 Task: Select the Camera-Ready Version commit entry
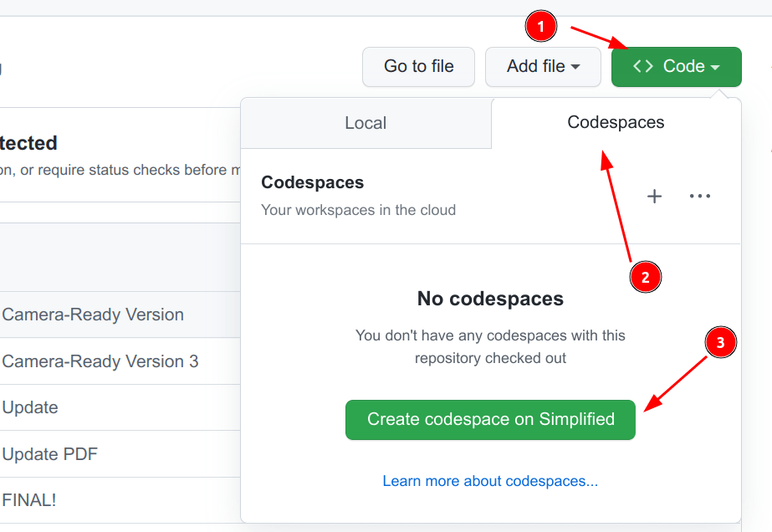(93, 315)
